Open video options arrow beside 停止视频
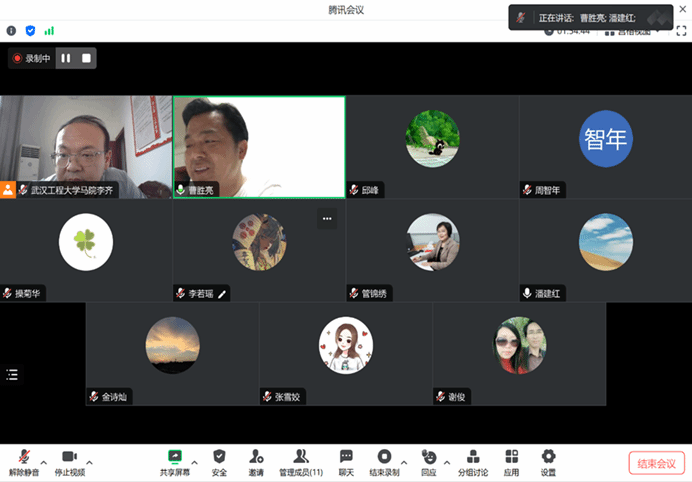The height and width of the screenshot is (482, 692). tap(90, 462)
